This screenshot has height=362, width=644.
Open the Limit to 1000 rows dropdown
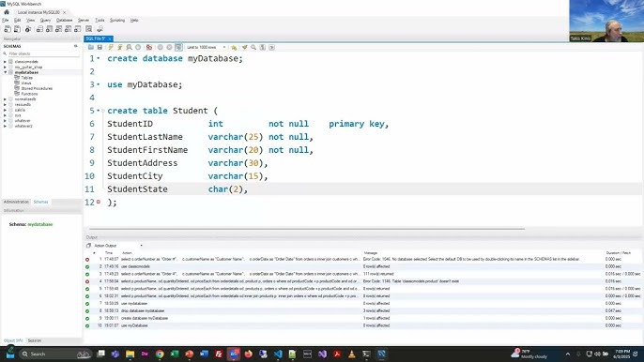[206, 47]
